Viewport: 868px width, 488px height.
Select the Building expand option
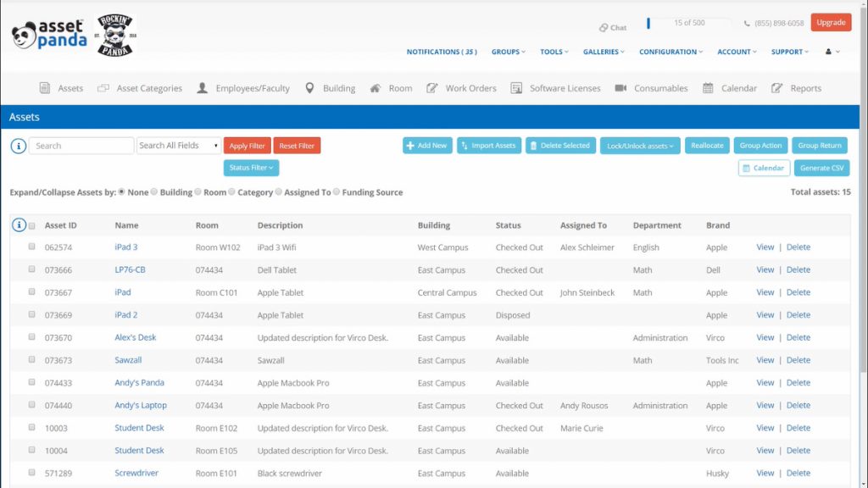click(153, 192)
